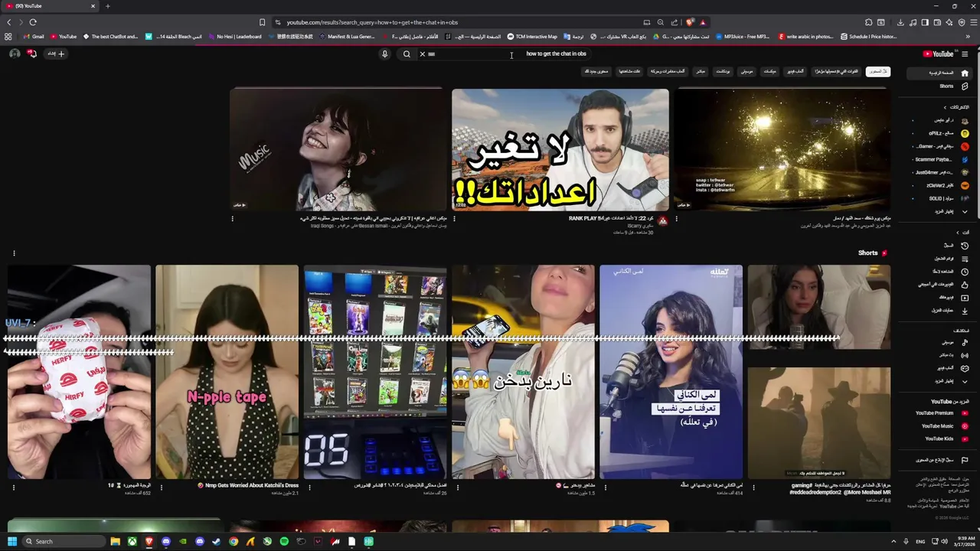Screen dimensions: 980x551
Task: Click the Brave Shields lion icon
Action: click(690, 22)
